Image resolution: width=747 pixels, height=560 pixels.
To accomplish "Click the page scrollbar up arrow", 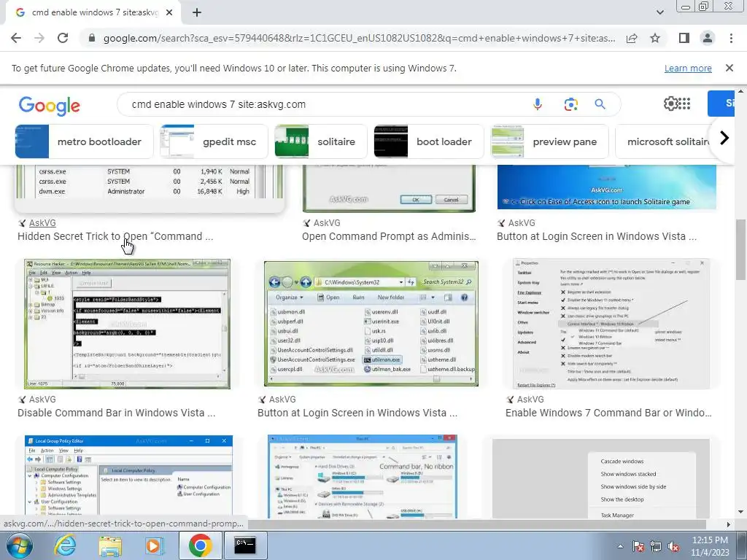I will pos(741,91).
